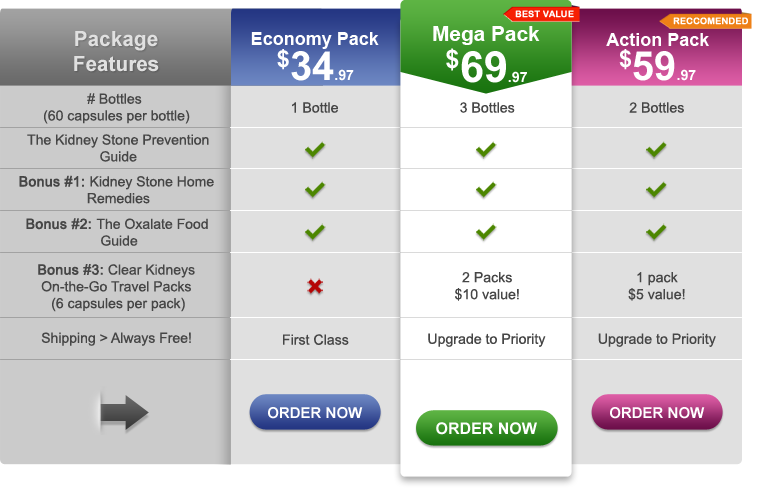Click Mega Pack checkmark for Home Remedies

(x=486, y=190)
